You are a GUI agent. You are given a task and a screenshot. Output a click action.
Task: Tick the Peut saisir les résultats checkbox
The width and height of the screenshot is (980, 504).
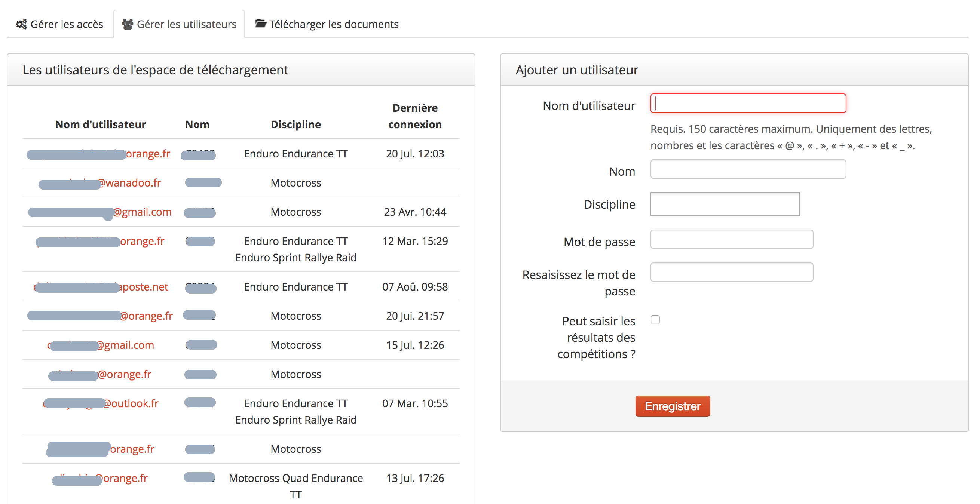(655, 320)
